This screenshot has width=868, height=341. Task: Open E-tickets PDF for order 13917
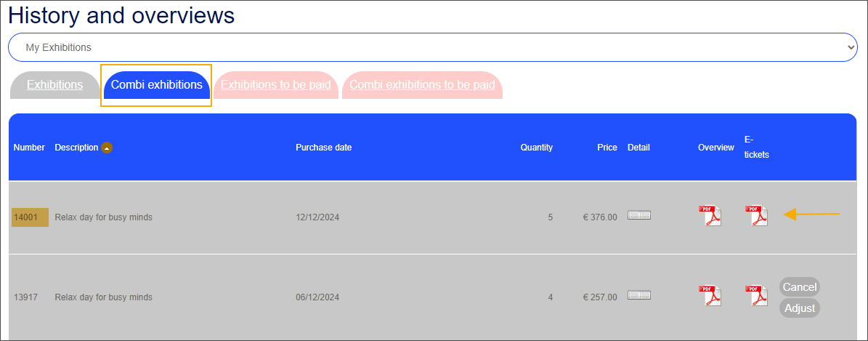click(756, 296)
